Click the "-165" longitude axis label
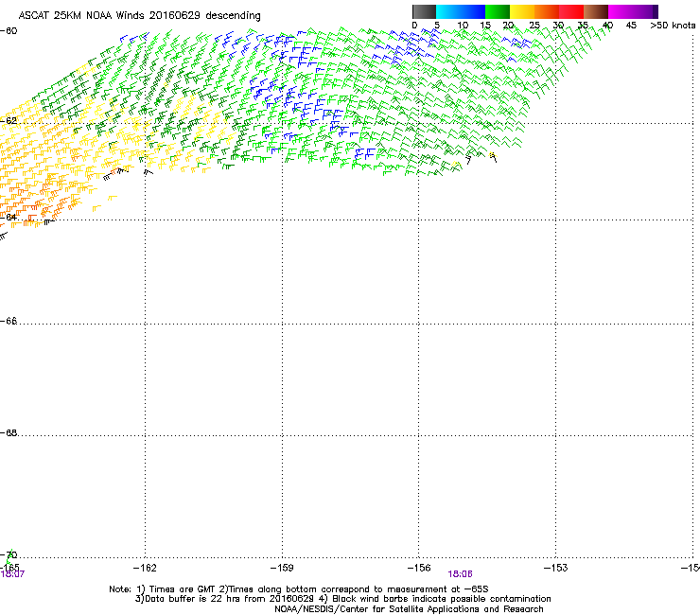This screenshot has height=615, width=700. (9, 567)
